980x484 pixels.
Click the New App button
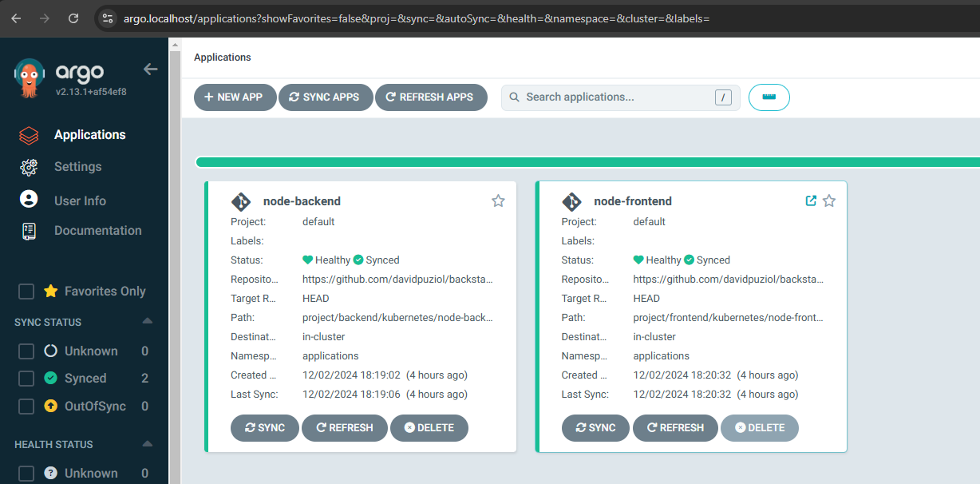pyautogui.click(x=234, y=97)
